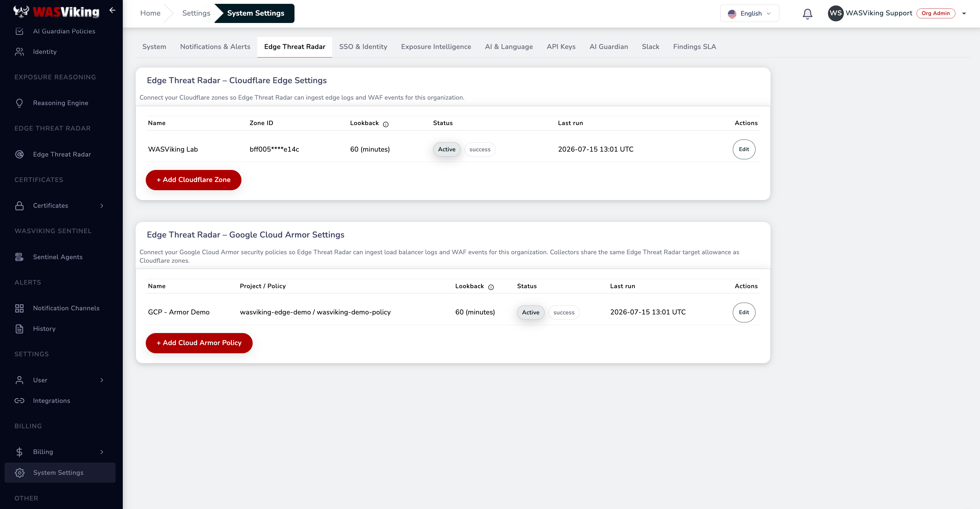Click the Cloudflare Lookback info icon
This screenshot has width=980, height=509.
pyautogui.click(x=386, y=124)
